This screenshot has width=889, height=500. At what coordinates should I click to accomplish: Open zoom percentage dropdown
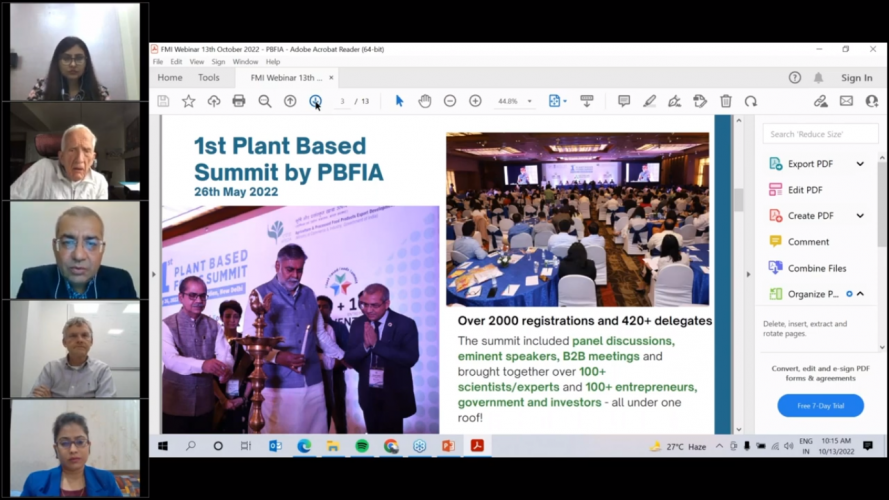[530, 101]
